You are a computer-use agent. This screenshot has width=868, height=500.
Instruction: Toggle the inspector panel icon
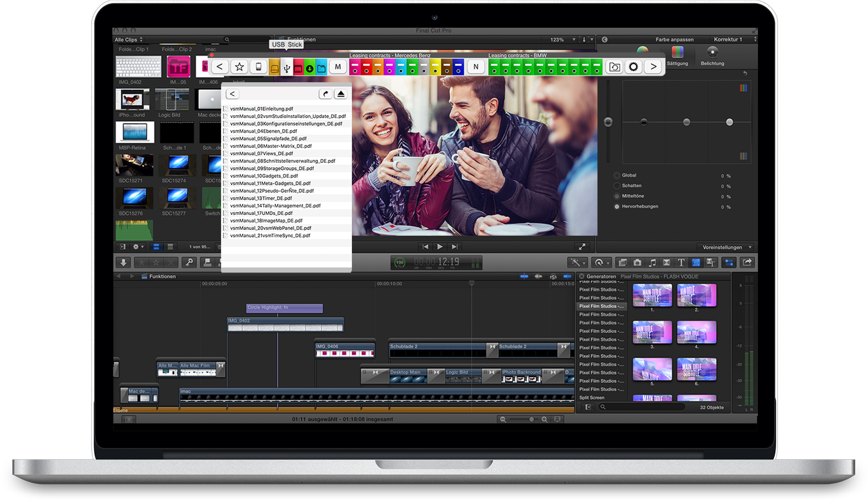[x=729, y=262]
